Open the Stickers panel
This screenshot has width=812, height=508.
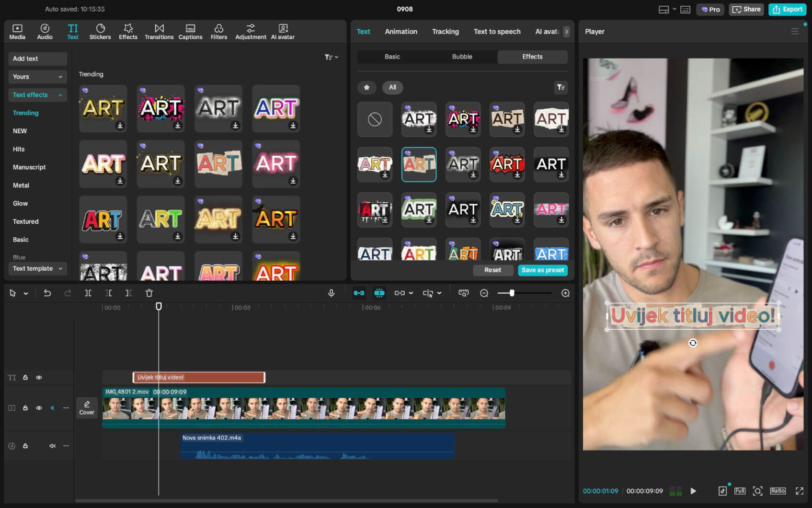(x=100, y=32)
